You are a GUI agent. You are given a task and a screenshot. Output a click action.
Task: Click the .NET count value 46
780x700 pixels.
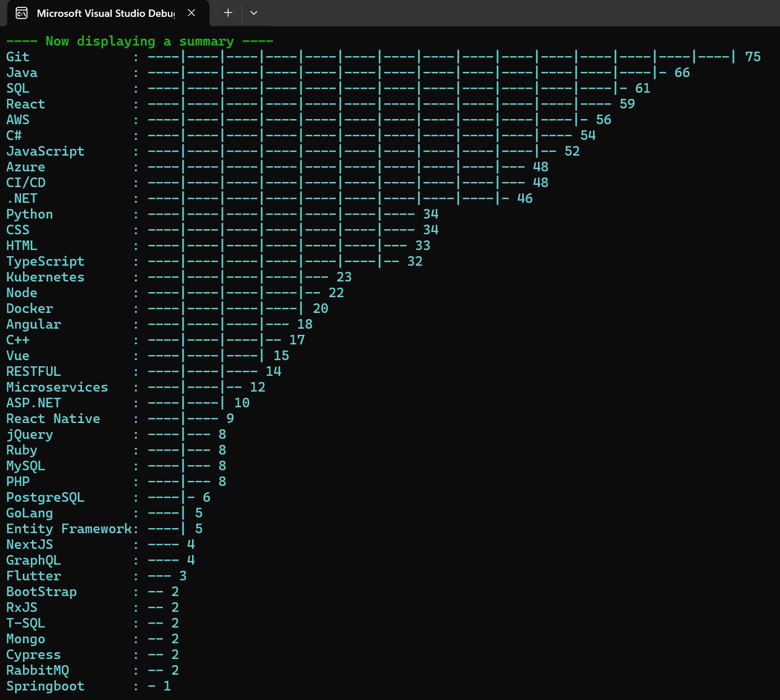pos(524,198)
